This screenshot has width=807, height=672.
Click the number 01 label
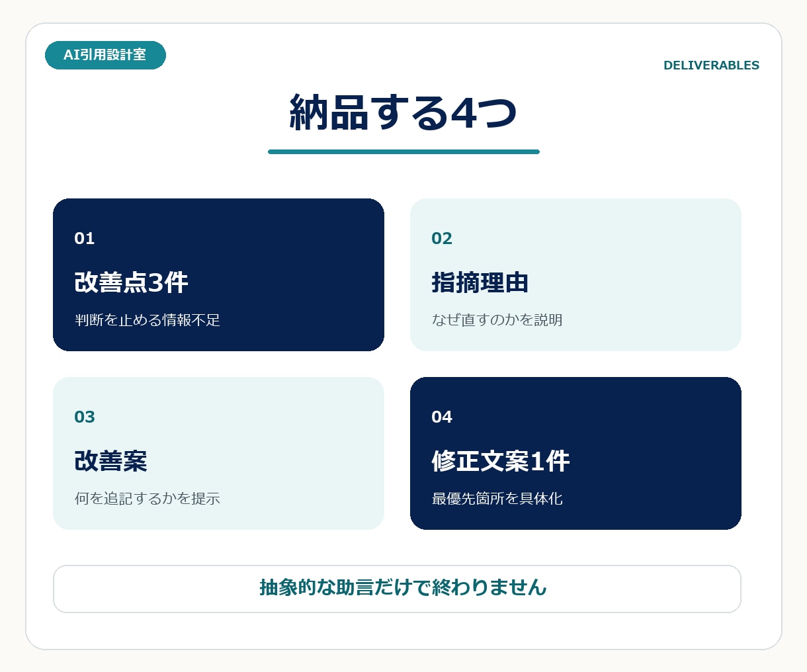tap(85, 238)
